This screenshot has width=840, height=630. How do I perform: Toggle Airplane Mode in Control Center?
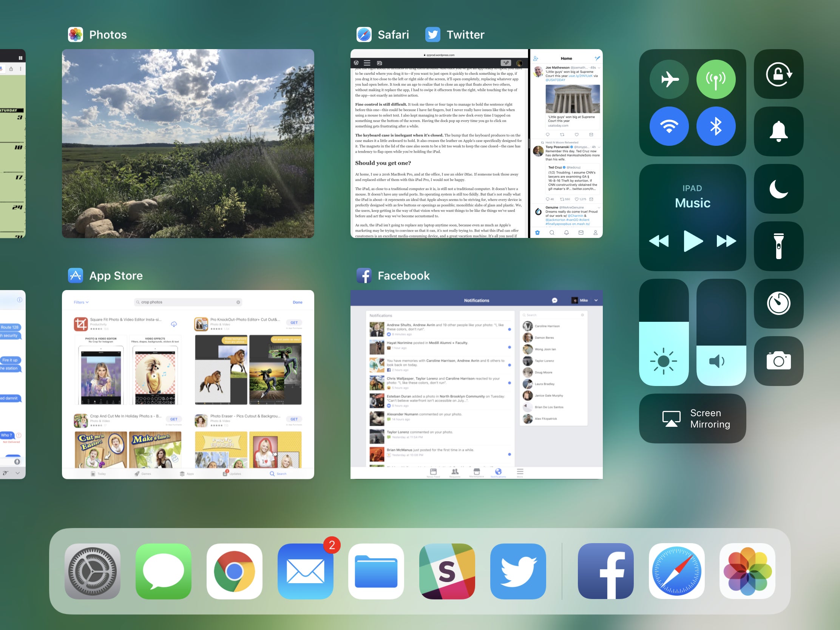tap(669, 79)
